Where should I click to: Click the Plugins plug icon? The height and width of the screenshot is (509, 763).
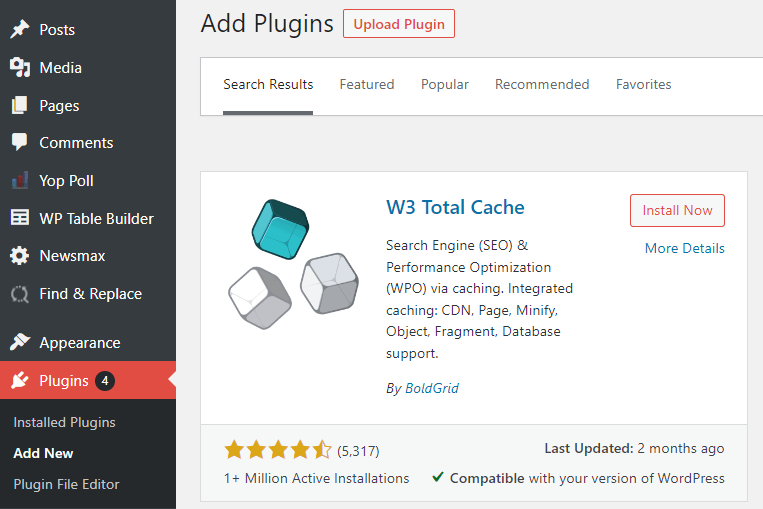pyautogui.click(x=19, y=380)
